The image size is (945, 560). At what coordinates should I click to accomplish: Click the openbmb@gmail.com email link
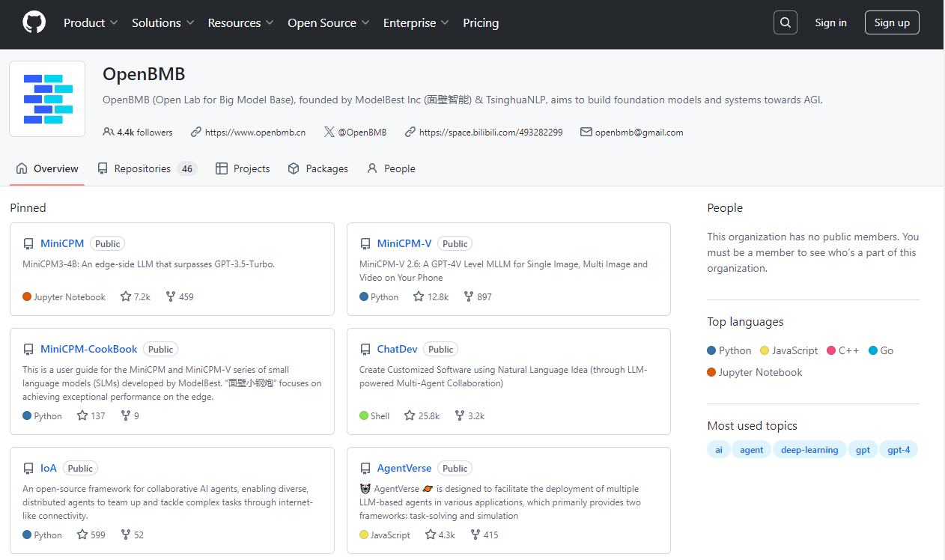tap(639, 132)
